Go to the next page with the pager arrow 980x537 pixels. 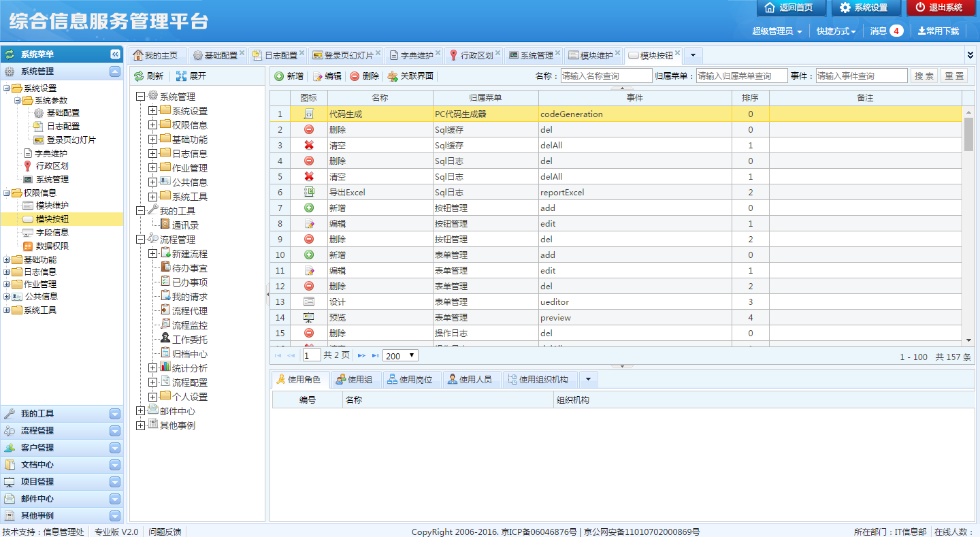(361, 355)
